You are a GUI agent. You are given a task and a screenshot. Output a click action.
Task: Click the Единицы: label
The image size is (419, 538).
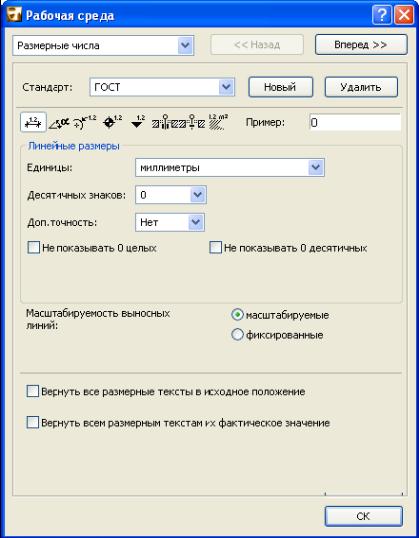click(x=49, y=168)
